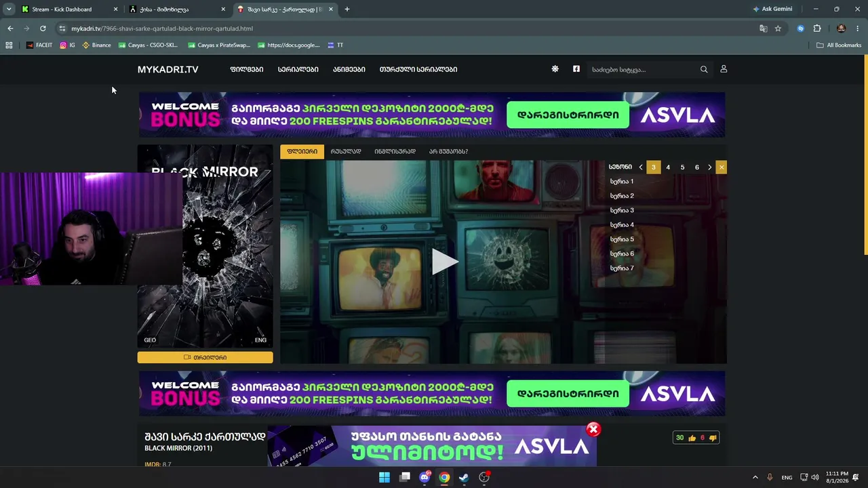Bookmark this page with the star
The image size is (868, 488).
click(x=778, y=28)
